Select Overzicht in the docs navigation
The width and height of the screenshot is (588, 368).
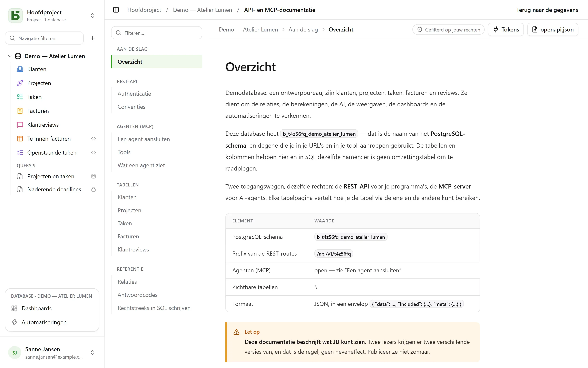pos(156,62)
